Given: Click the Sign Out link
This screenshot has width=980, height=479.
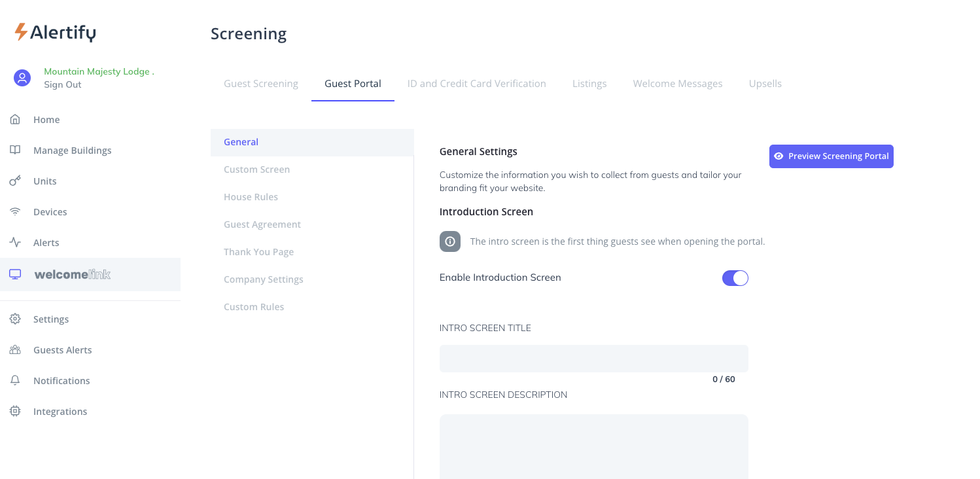Looking at the screenshot, I should (x=63, y=85).
